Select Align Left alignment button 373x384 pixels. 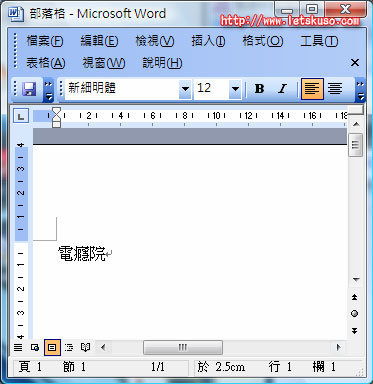(312, 89)
